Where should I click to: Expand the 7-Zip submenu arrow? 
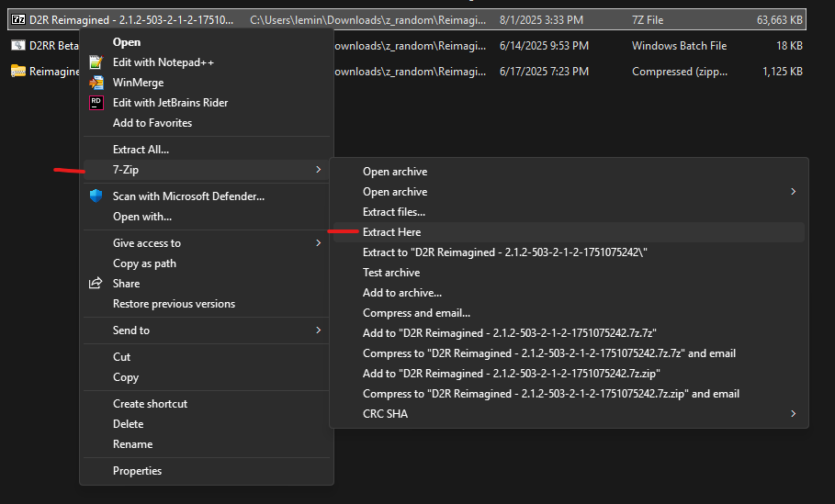click(x=319, y=169)
